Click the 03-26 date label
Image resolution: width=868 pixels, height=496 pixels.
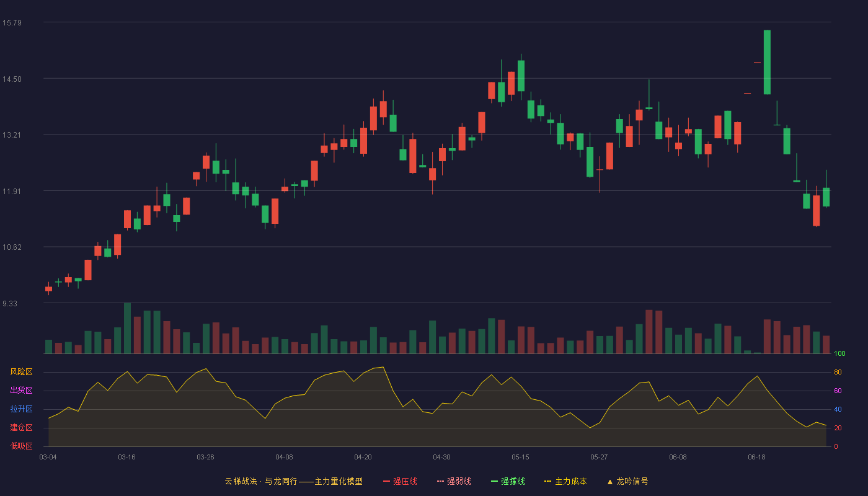click(205, 457)
